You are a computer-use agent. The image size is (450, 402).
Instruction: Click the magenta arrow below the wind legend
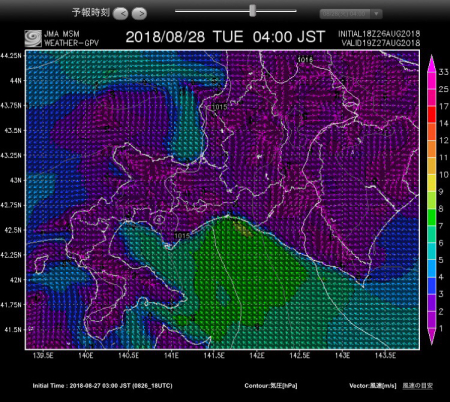click(x=432, y=337)
